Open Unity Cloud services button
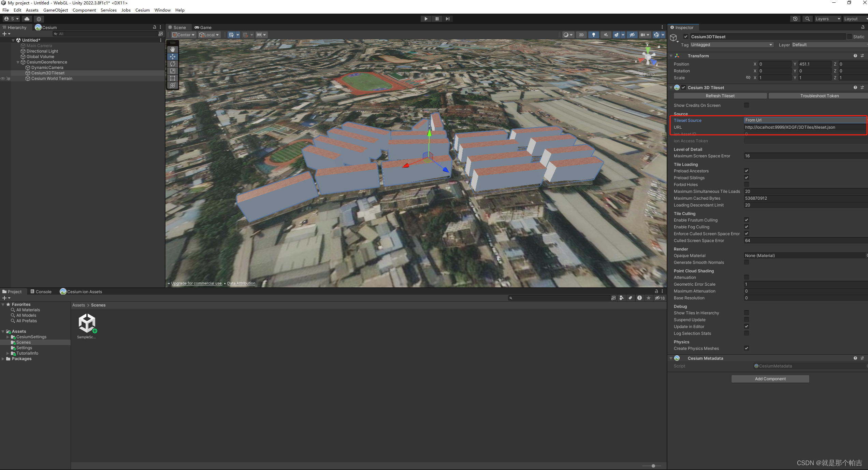The width and height of the screenshot is (868, 470). click(27, 19)
